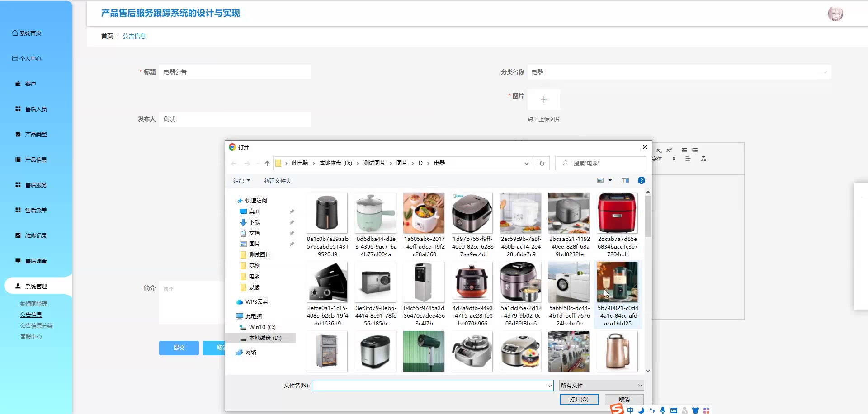Click the plus icon to upload a picture
The image size is (868, 414).
coord(544,99)
